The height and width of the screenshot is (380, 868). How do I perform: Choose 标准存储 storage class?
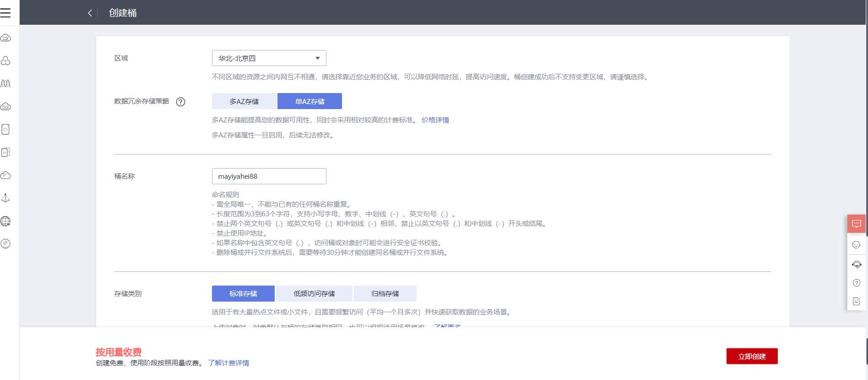[x=243, y=293]
